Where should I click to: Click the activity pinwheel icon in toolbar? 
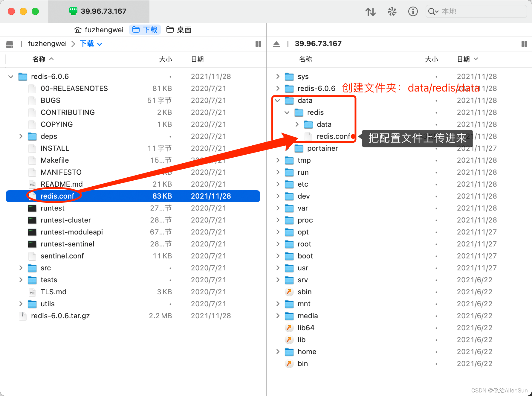tap(392, 12)
